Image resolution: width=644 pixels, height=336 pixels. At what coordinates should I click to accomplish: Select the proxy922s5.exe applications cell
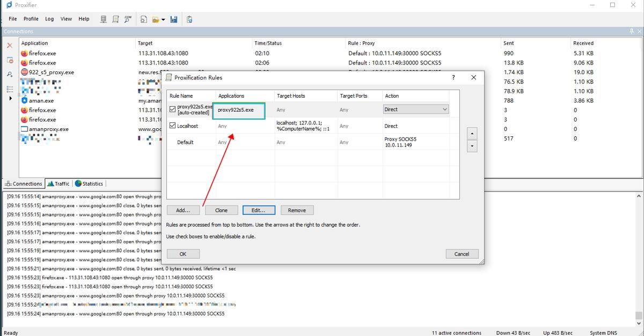(239, 111)
